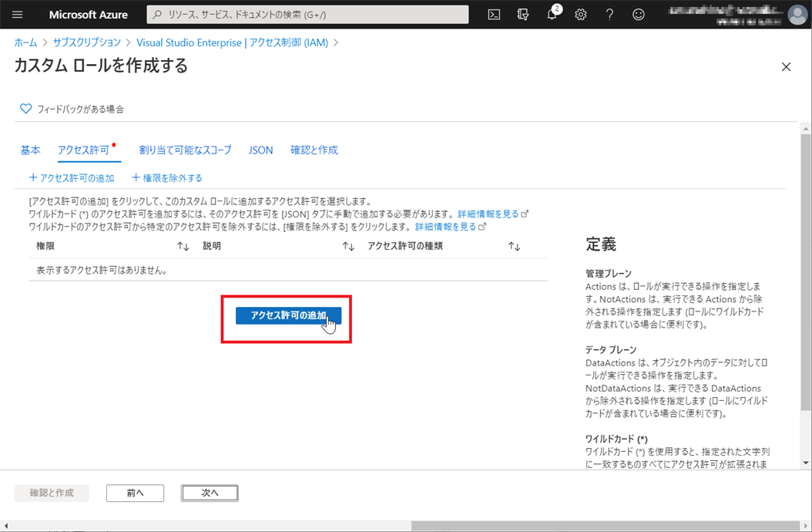Open the Azure portal hamburger menu
The height and width of the screenshot is (532, 812).
coord(17,15)
